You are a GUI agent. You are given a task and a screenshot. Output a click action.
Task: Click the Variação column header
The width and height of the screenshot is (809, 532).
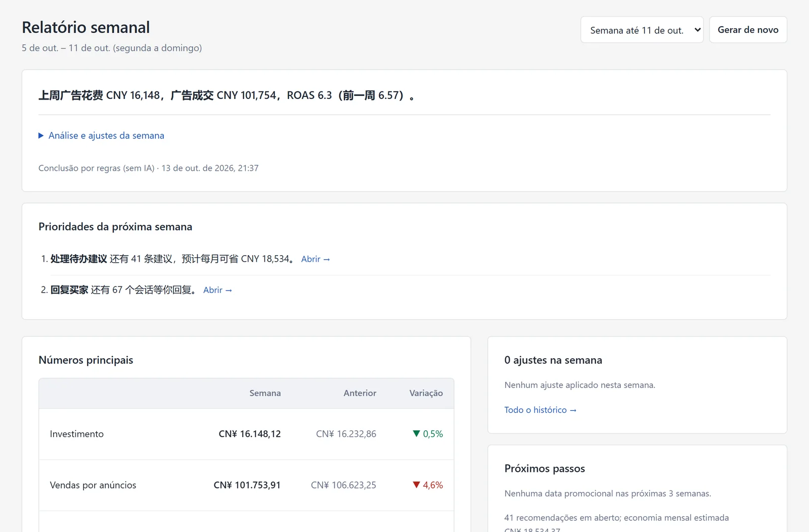pos(426,393)
